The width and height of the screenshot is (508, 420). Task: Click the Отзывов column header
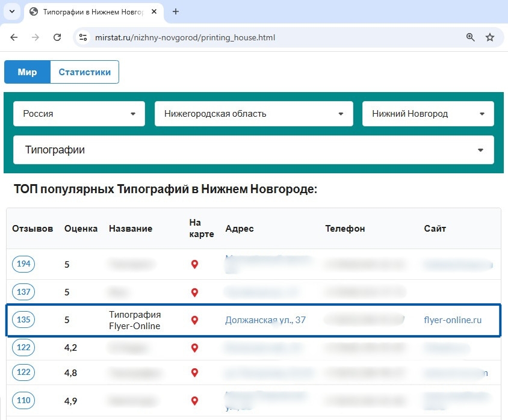click(x=33, y=229)
